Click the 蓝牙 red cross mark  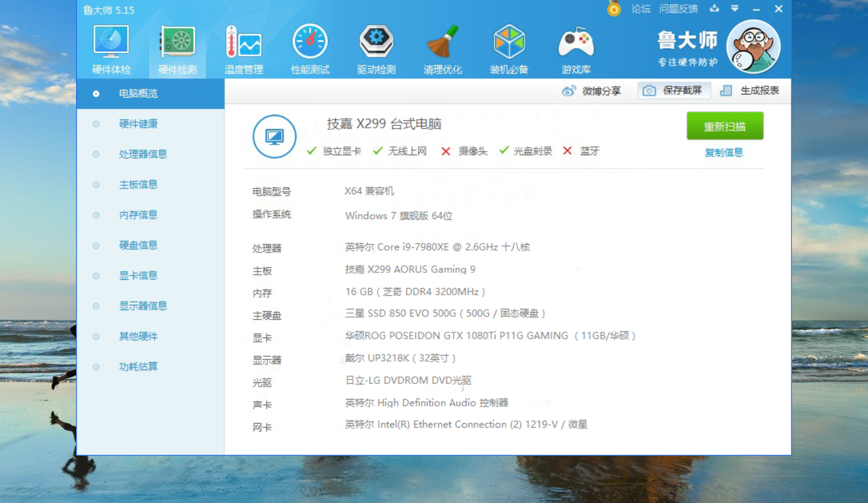click(568, 151)
